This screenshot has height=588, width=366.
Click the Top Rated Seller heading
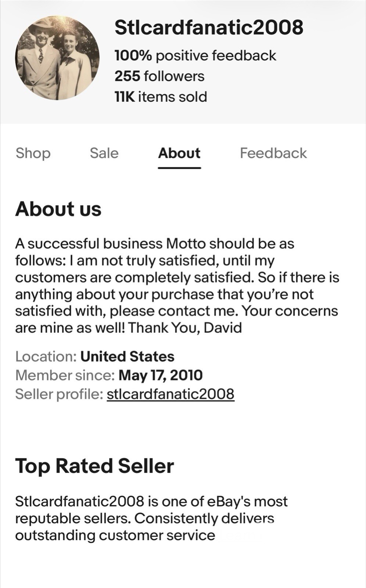click(x=94, y=466)
